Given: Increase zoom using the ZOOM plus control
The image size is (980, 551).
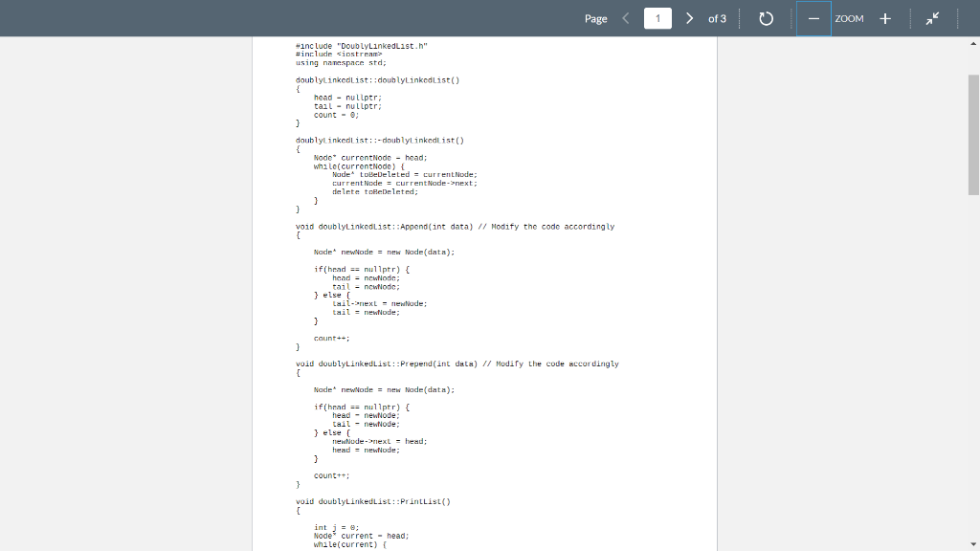Looking at the screenshot, I should (885, 18).
